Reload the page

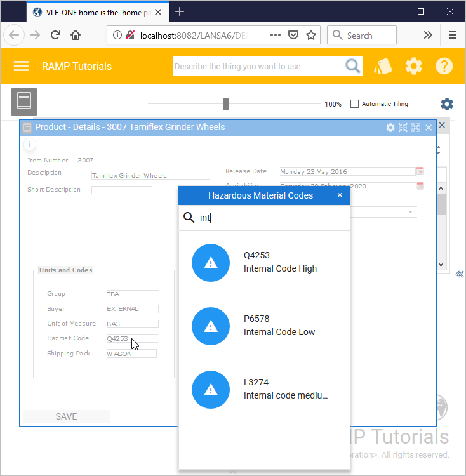[55, 35]
